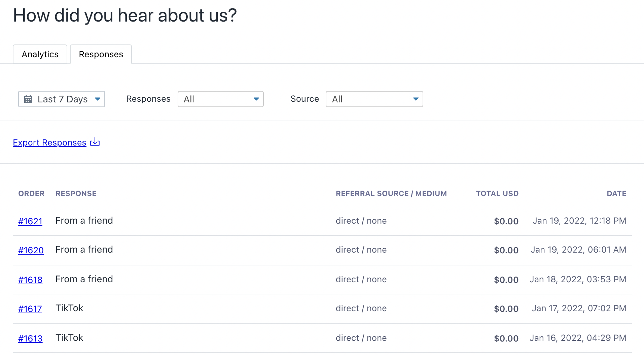
Task: Click the DATE column header
Action: [x=616, y=194]
